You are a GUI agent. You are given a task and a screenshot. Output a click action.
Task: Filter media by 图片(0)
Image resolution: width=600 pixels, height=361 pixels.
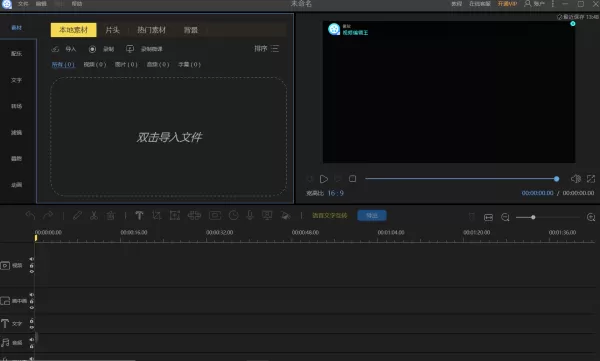126,64
